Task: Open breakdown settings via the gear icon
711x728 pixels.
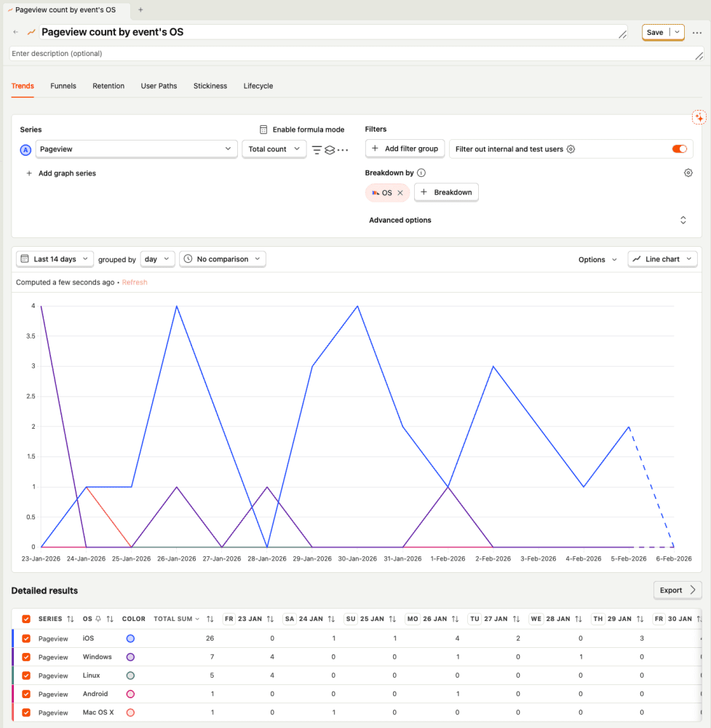Action: click(x=688, y=173)
